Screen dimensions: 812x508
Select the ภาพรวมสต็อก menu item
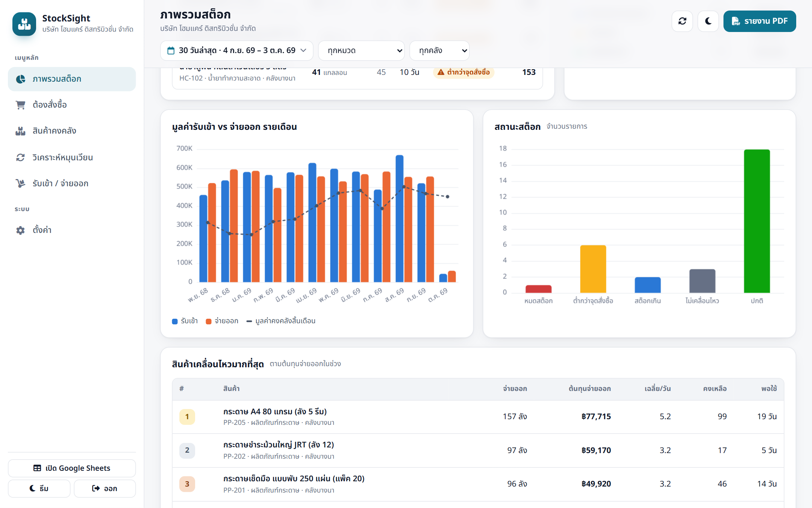click(72, 79)
